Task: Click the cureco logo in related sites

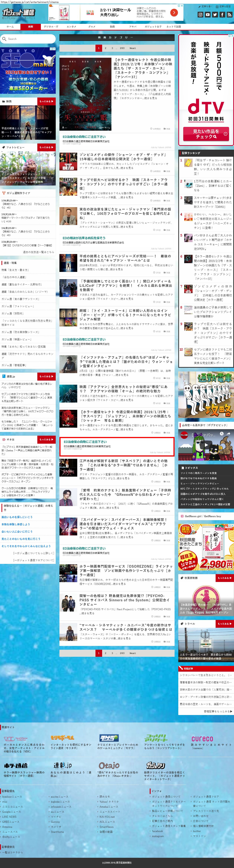Action: 202,739
